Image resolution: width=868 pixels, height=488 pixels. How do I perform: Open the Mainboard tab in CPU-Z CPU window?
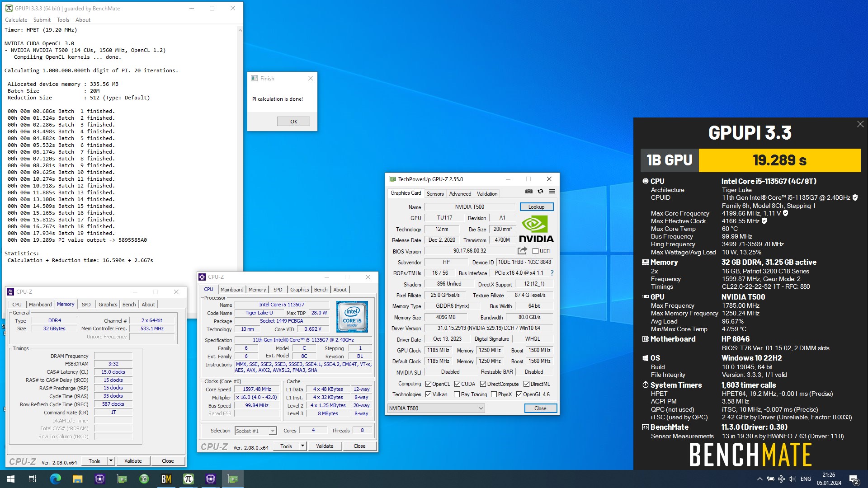232,290
